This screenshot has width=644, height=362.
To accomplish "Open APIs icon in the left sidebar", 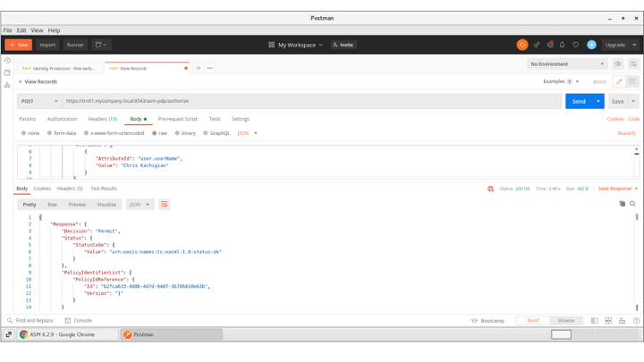I will pyautogui.click(x=7, y=85).
